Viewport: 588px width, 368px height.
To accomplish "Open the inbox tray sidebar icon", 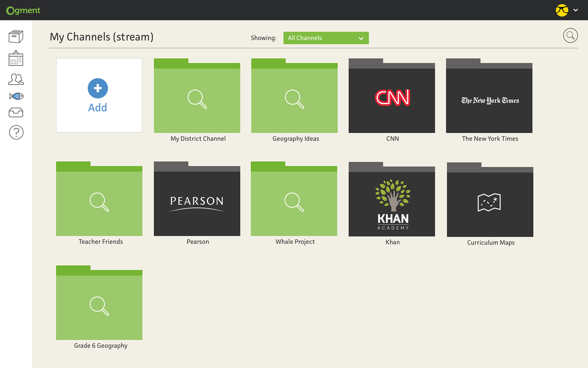I will tap(16, 113).
